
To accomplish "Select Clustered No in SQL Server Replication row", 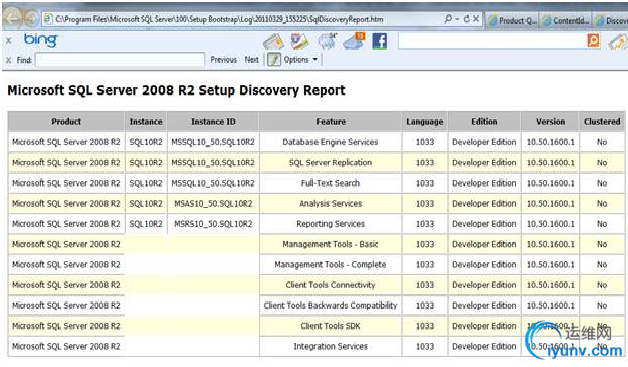I will 602,162.
